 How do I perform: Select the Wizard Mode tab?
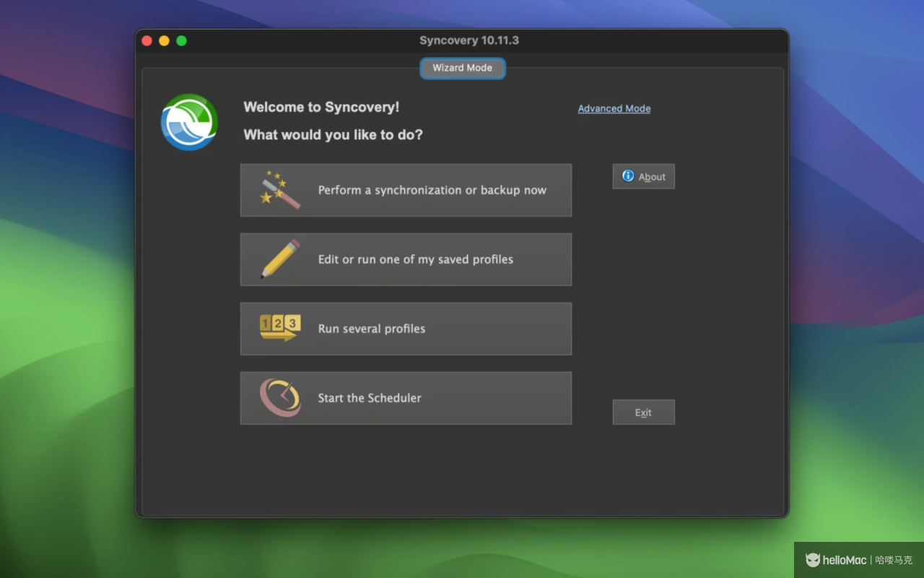click(463, 68)
